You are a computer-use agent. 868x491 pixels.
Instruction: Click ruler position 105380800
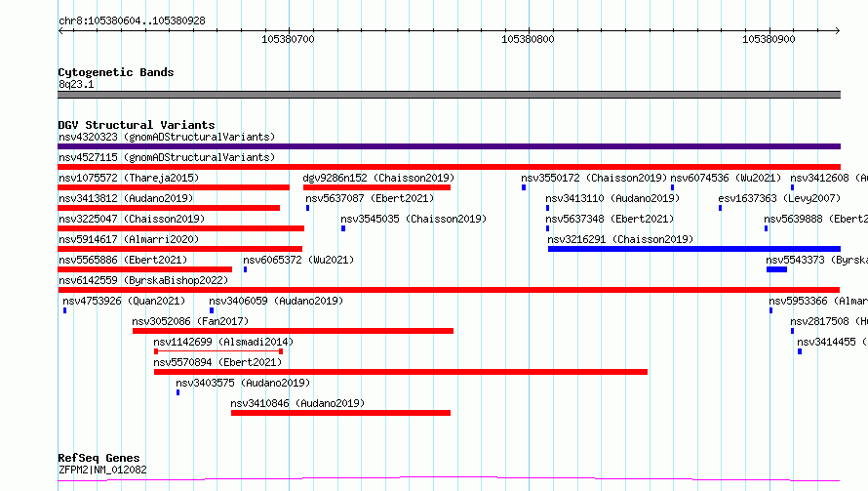(528, 39)
